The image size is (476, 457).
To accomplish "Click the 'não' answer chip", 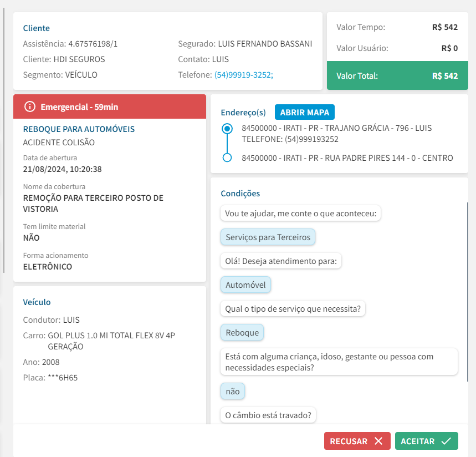I will coord(233,392).
